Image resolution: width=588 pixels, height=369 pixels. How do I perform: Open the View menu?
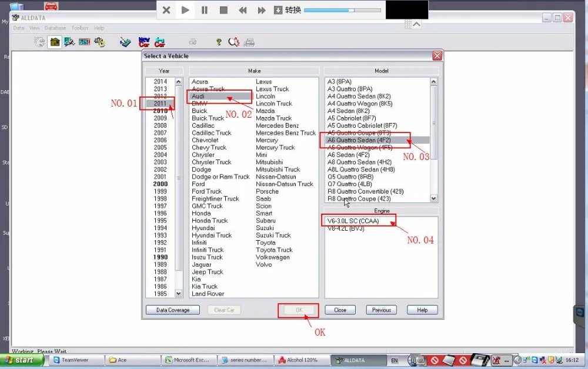coord(34,28)
